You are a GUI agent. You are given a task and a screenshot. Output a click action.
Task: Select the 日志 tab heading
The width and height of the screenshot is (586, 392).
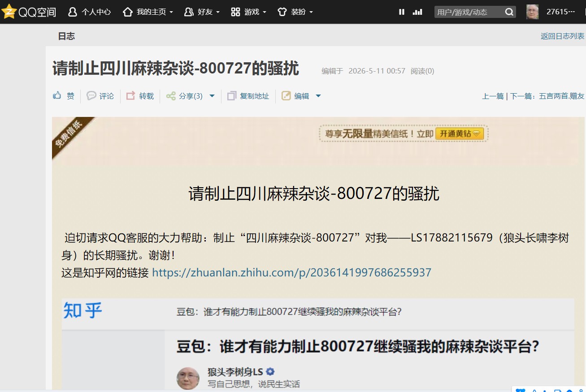pos(66,36)
